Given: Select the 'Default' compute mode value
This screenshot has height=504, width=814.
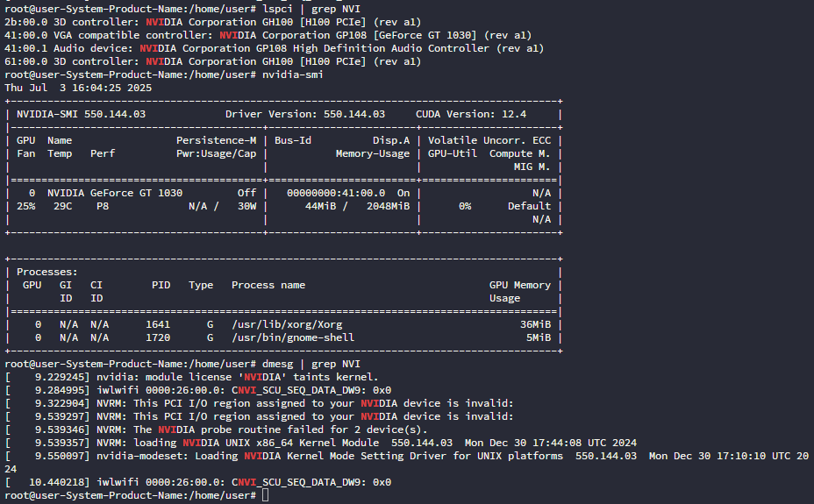Looking at the screenshot, I should point(529,206).
